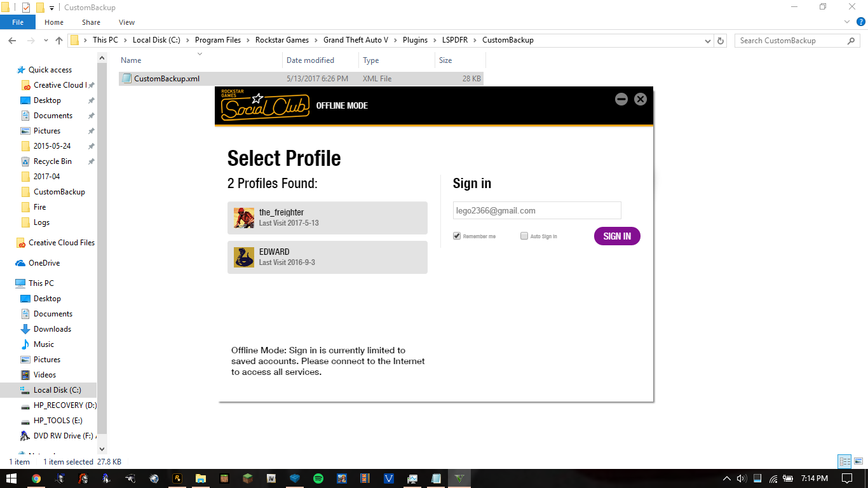Open Spotify from the taskbar
Image resolution: width=868 pixels, height=488 pixels.
pos(318,478)
